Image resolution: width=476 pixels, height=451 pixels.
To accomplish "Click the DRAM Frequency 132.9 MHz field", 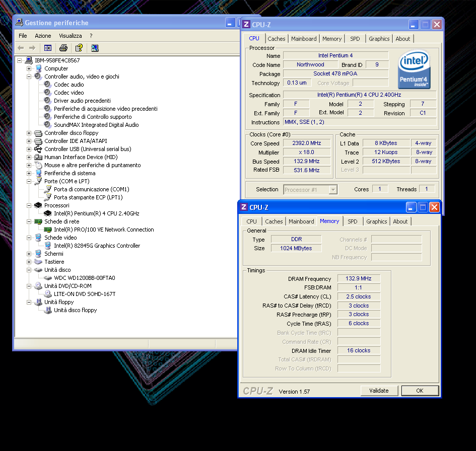I will point(359,278).
